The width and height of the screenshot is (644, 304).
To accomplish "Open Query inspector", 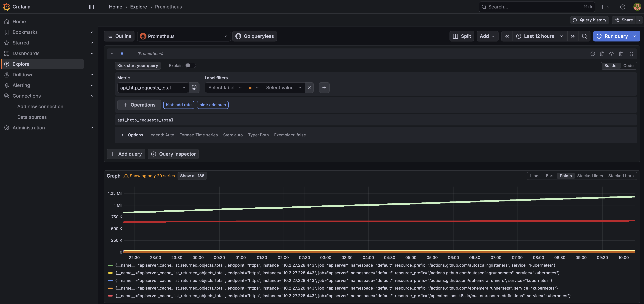I will tap(173, 154).
